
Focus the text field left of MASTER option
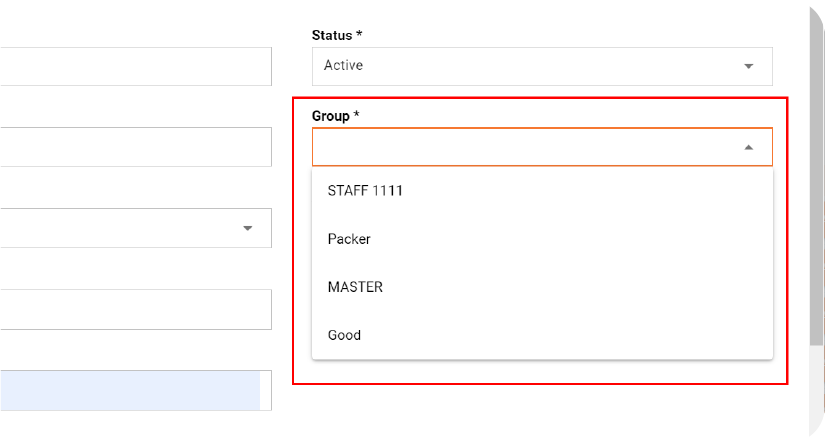point(136,309)
